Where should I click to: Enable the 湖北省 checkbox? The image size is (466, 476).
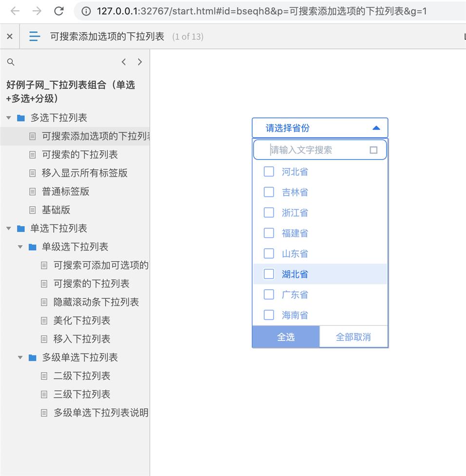tap(269, 274)
